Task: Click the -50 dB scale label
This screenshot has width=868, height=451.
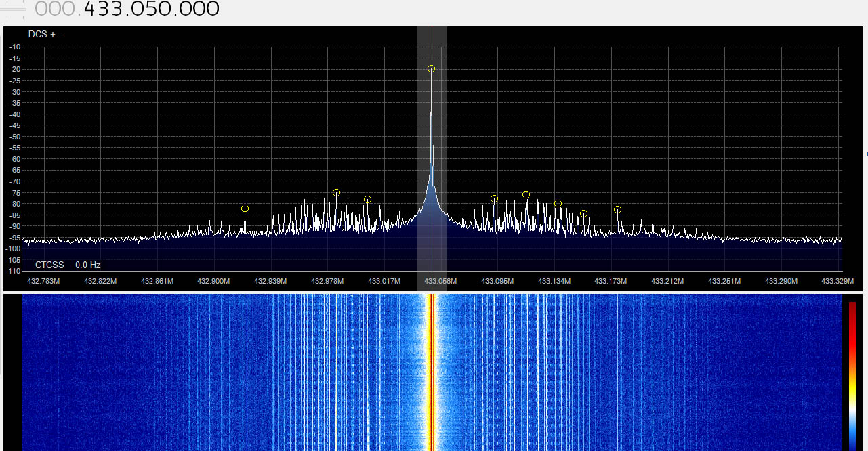Action: coord(15,137)
